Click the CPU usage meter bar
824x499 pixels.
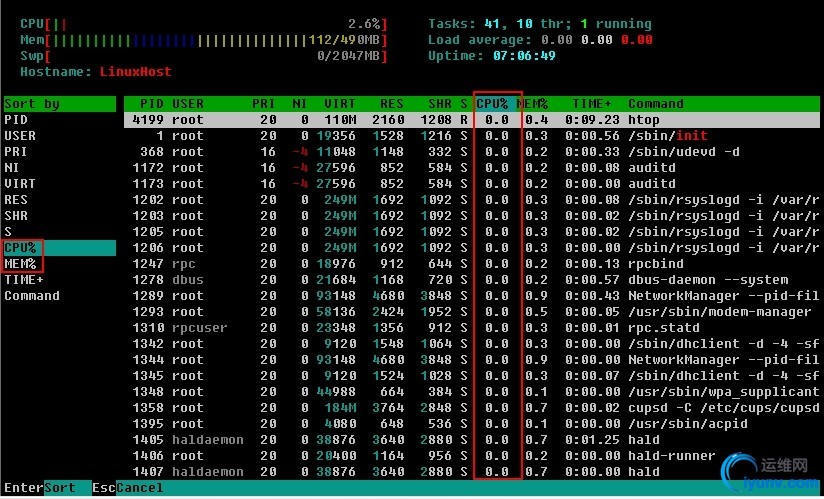[203, 24]
